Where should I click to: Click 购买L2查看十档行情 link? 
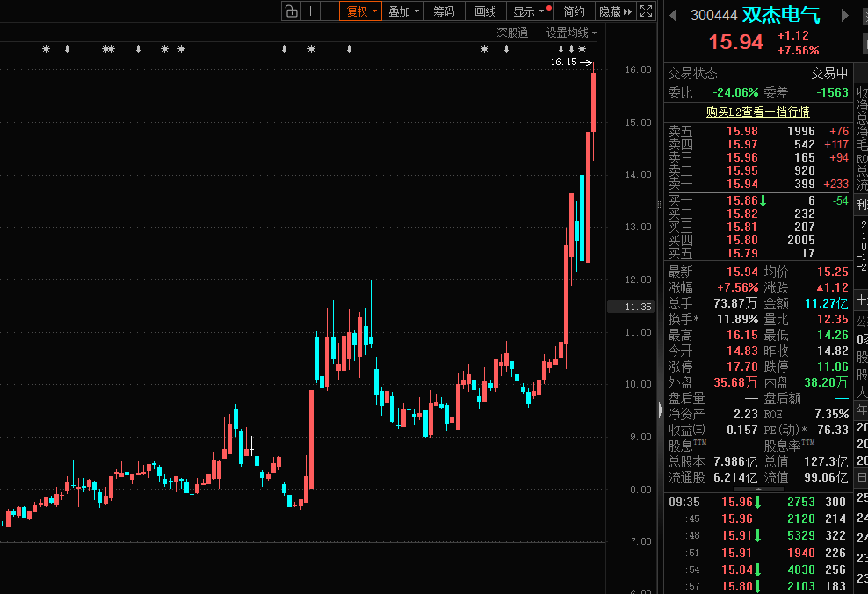point(757,112)
